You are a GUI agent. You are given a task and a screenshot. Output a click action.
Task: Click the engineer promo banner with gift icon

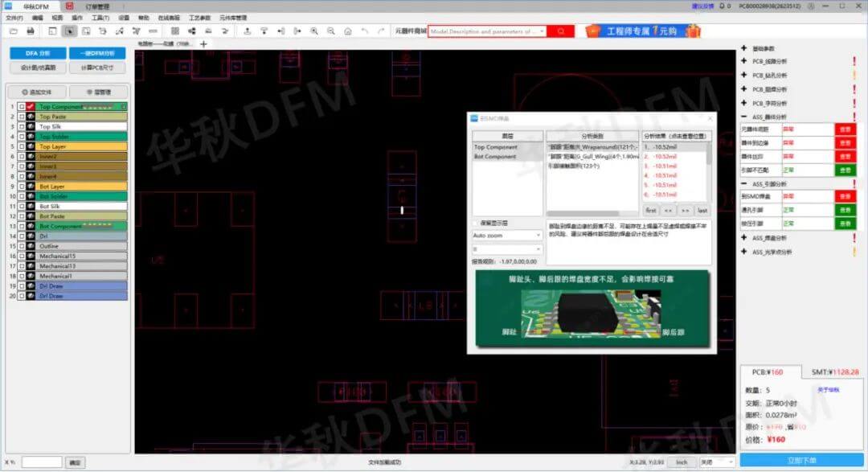643,31
